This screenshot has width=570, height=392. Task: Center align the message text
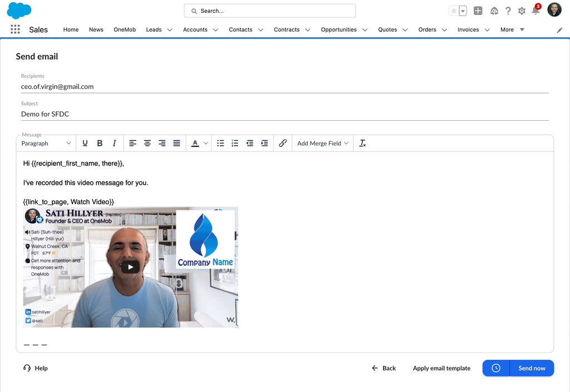coord(147,143)
